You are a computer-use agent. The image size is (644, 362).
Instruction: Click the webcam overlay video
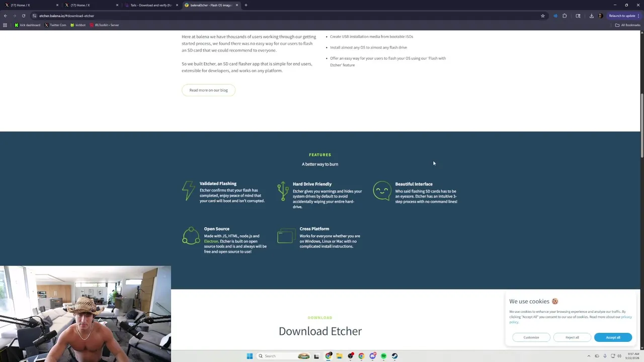click(x=86, y=314)
